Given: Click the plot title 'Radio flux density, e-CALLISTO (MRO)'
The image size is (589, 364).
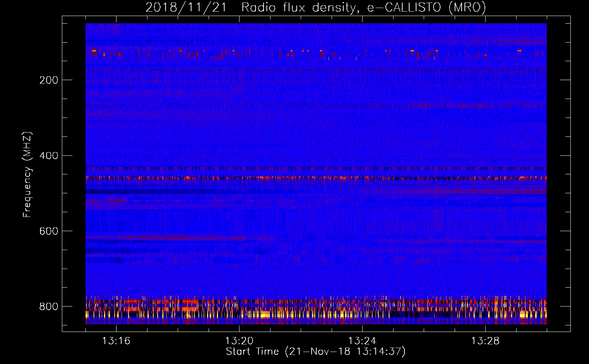Looking at the screenshot, I should pos(364,8).
